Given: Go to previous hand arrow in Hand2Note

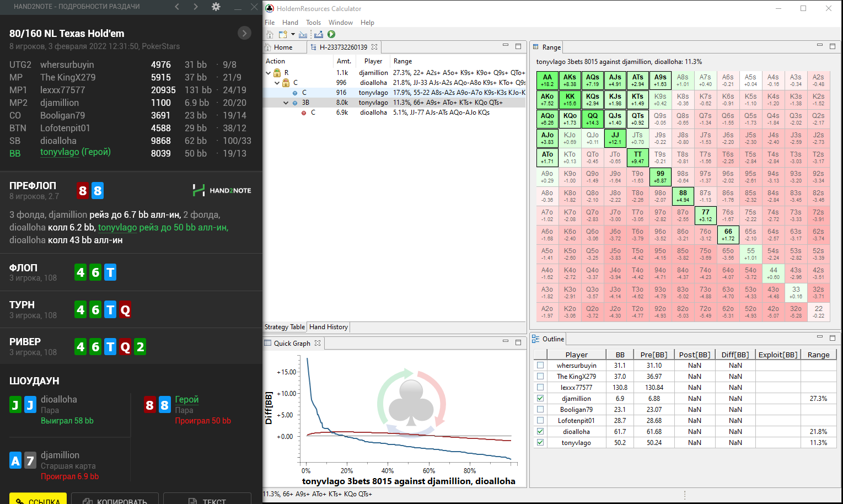Looking at the screenshot, I should [177, 7].
